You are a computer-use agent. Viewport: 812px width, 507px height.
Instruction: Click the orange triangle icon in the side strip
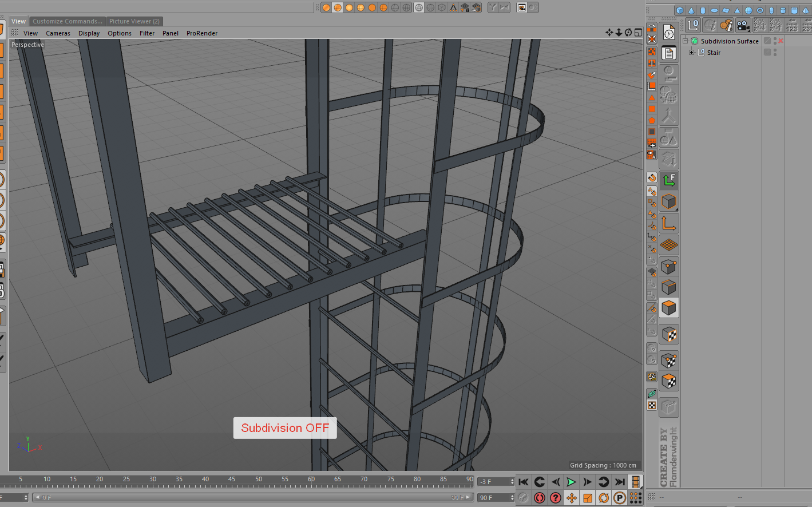(652, 97)
